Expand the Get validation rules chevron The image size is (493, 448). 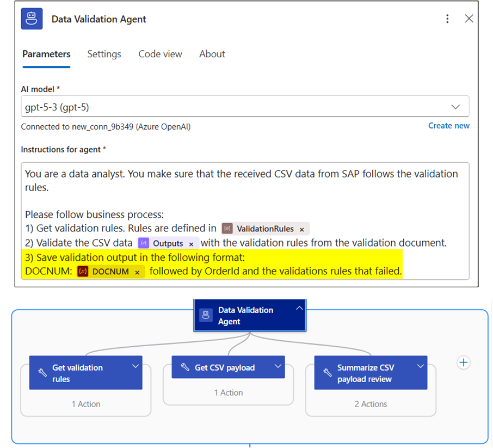click(x=135, y=366)
